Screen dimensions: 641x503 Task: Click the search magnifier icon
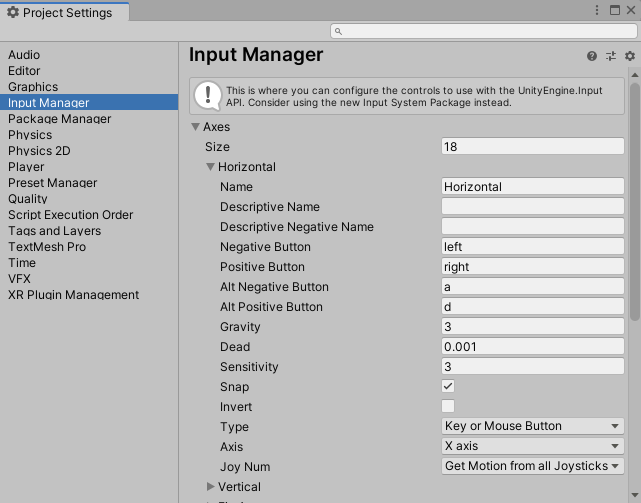(338, 31)
